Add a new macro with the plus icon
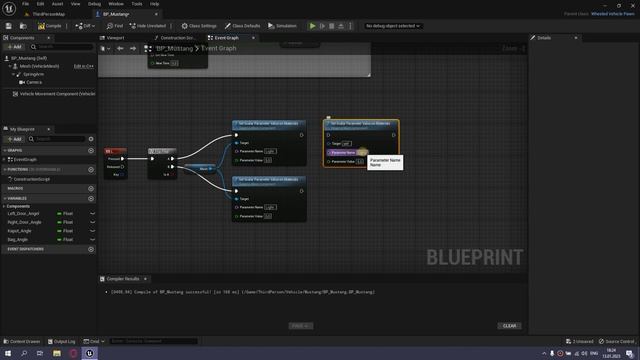 click(x=91, y=189)
